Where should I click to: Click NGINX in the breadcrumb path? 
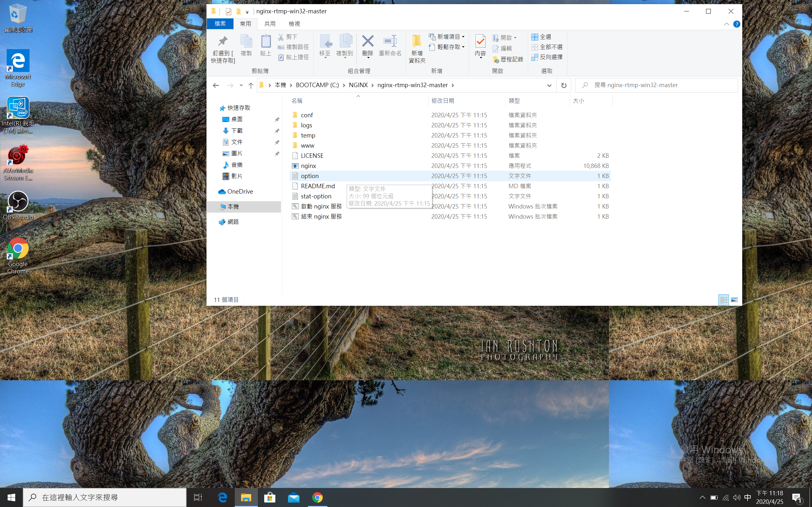(358, 85)
